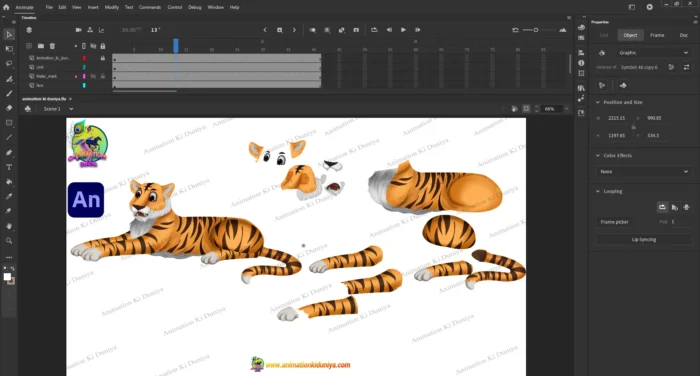Screen dimensions: 700x376
Task: Play the timeline animation
Action: (403, 30)
